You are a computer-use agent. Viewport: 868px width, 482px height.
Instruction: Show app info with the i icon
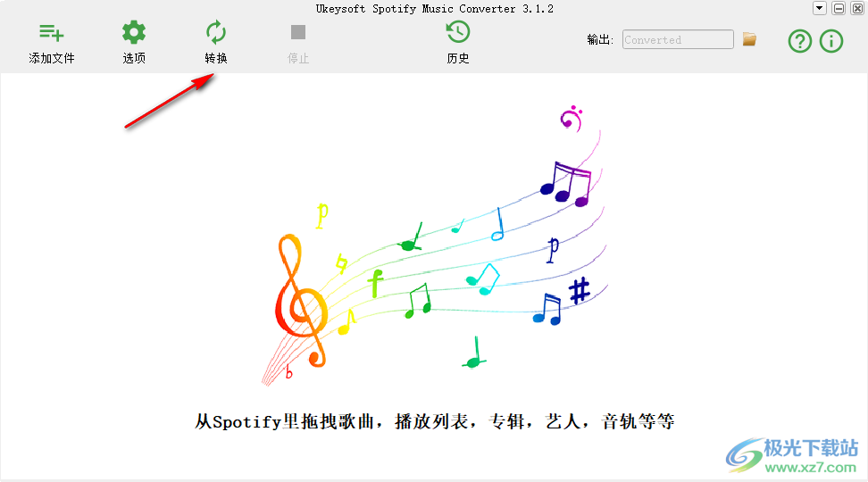831,41
